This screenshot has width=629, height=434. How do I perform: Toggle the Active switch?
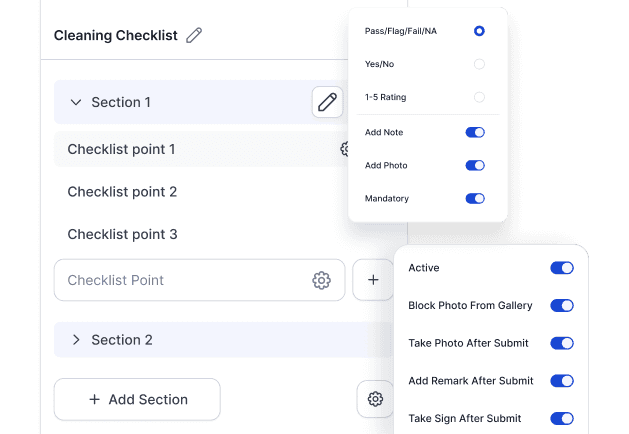[562, 268]
